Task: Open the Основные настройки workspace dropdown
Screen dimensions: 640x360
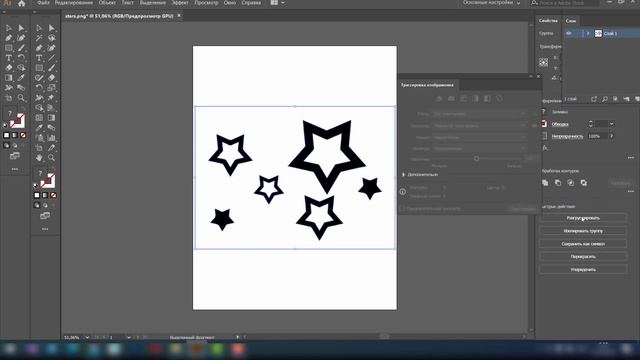Action: point(491,3)
